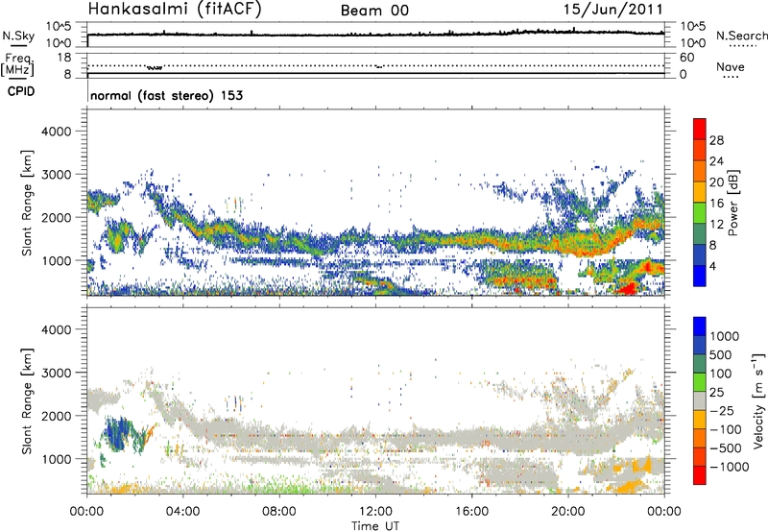Click the red top of the power colorbar

(x=700, y=129)
